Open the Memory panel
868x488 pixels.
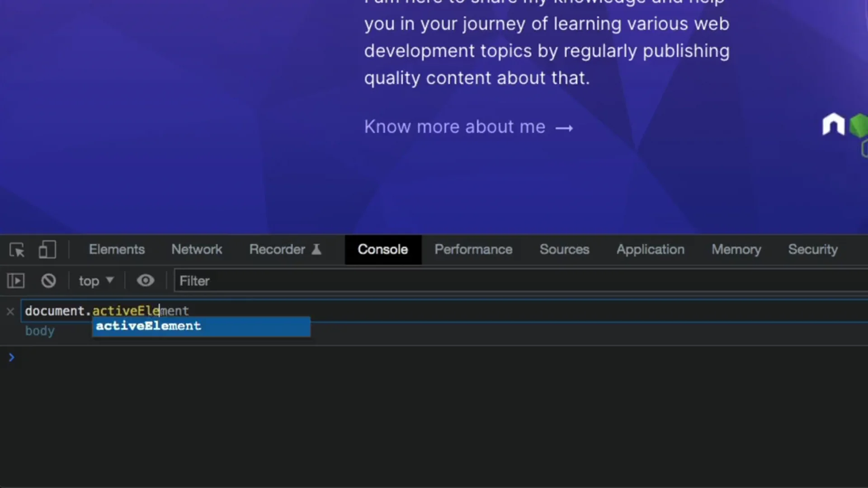pos(736,249)
